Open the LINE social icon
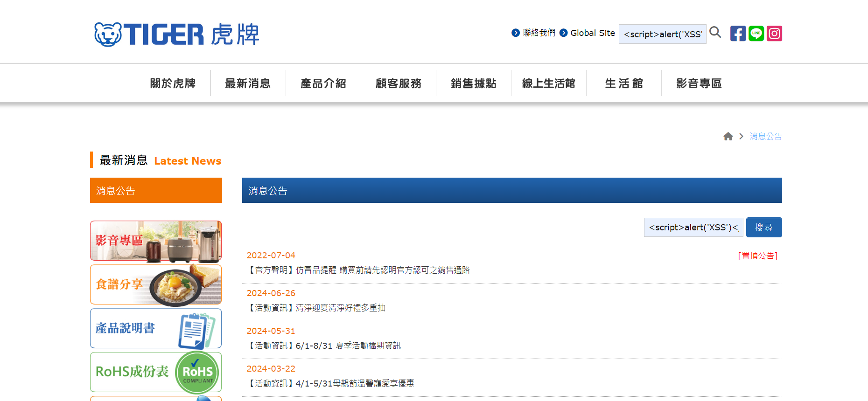Image resolution: width=868 pixels, height=401 pixels. point(756,34)
